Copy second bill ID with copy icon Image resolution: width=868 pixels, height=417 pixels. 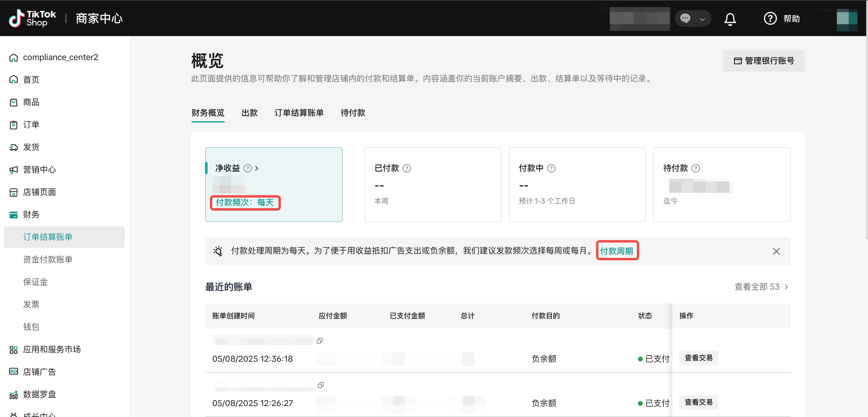click(320, 385)
